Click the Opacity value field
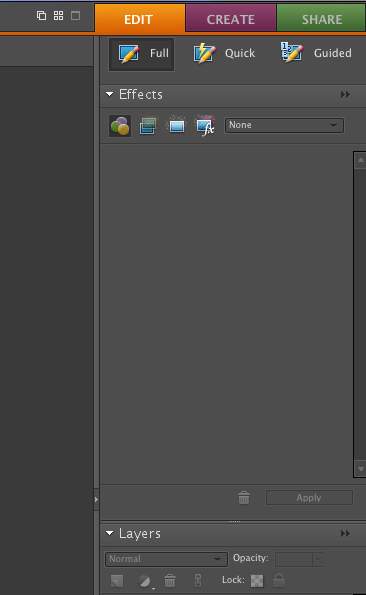 click(x=294, y=559)
